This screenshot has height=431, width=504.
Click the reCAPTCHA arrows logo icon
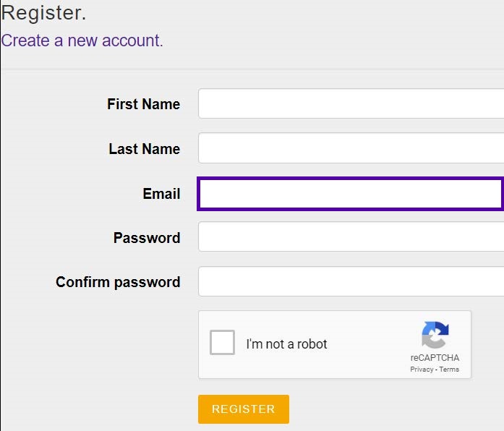[435, 335]
